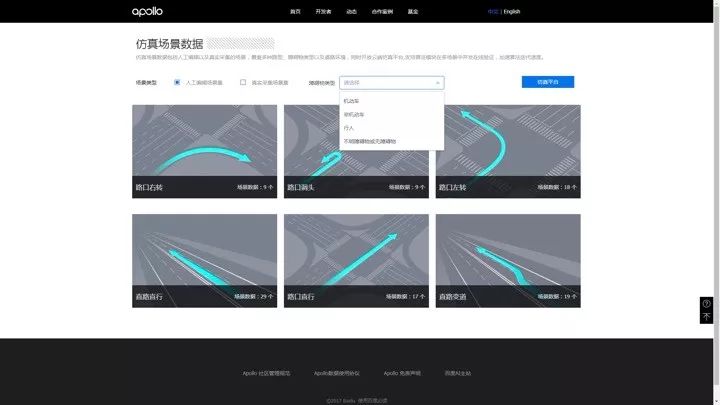The height and width of the screenshot is (405, 720).
Task: Click the back-to-top arrow icon
Action: point(706,316)
